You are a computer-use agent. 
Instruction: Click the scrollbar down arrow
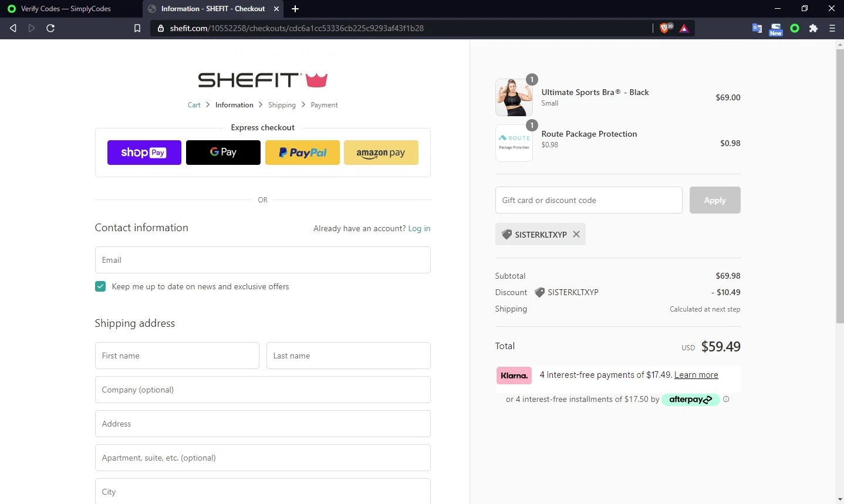coord(839,499)
